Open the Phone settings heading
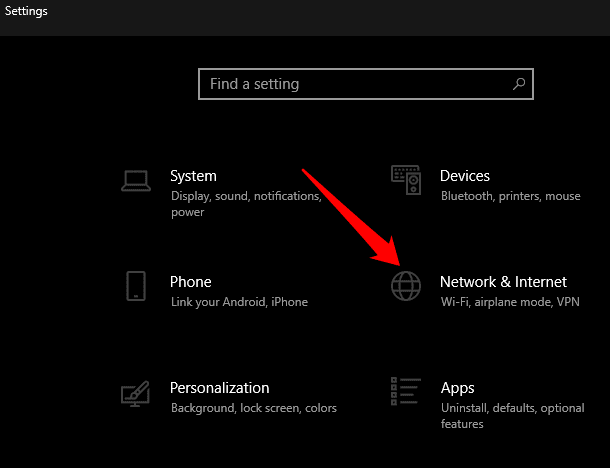Image resolution: width=610 pixels, height=468 pixels. click(190, 282)
